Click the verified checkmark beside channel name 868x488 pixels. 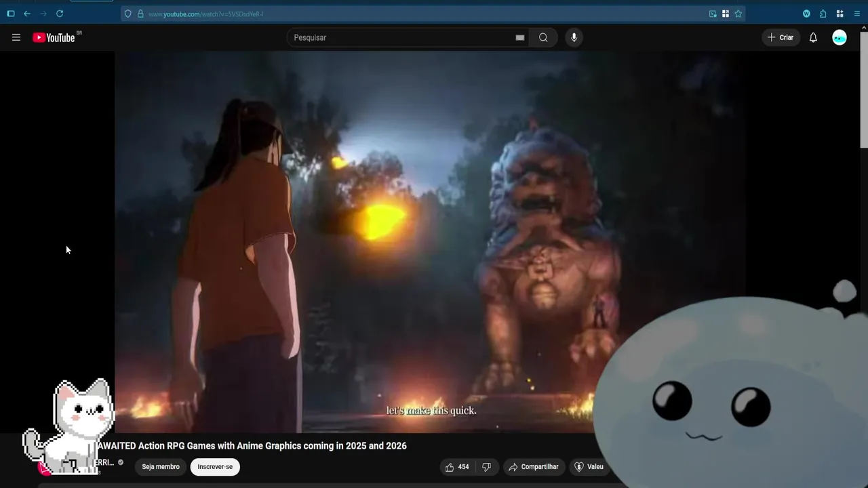tap(121, 462)
